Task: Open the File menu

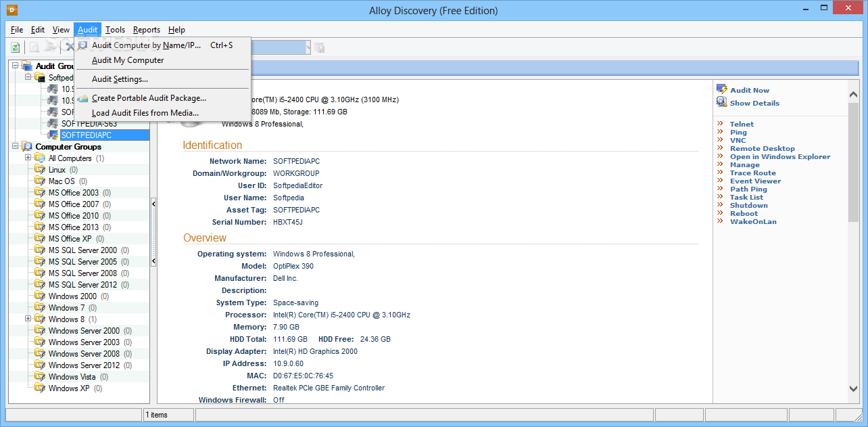Action: 17,30
